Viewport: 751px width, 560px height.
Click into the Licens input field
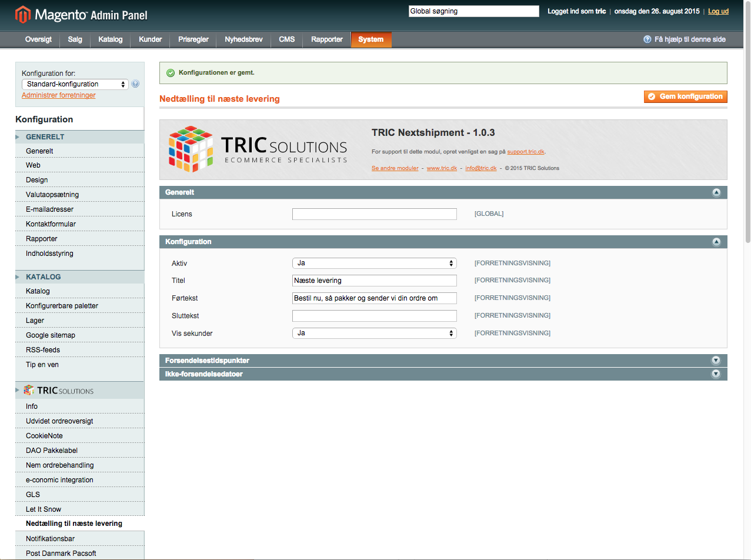[374, 214]
